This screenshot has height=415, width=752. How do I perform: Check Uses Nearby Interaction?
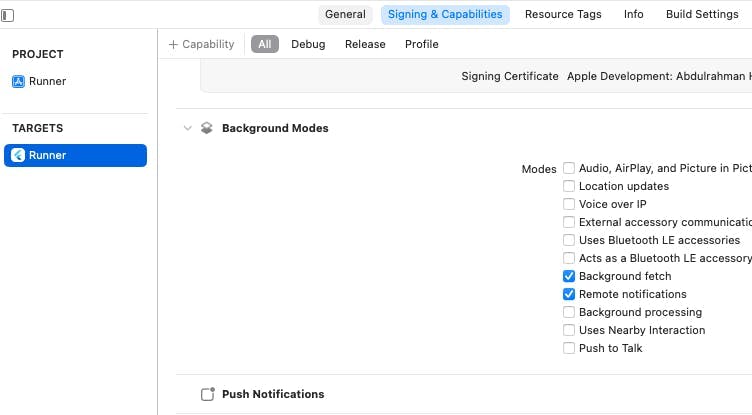pyautogui.click(x=569, y=330)
